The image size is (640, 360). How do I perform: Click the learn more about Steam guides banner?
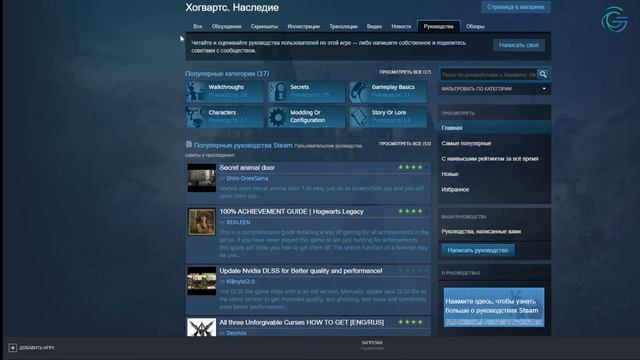[x=494, y=307]
